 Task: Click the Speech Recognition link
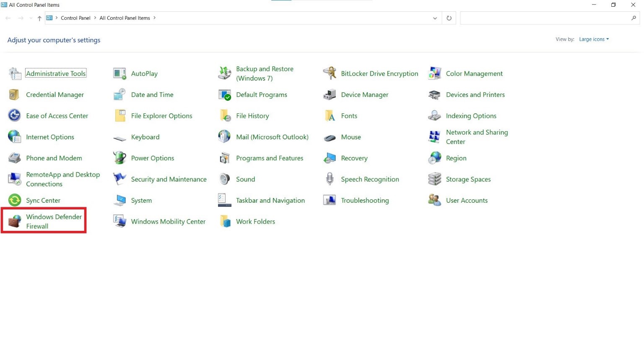pyautogui.click(x=370, y=179)
